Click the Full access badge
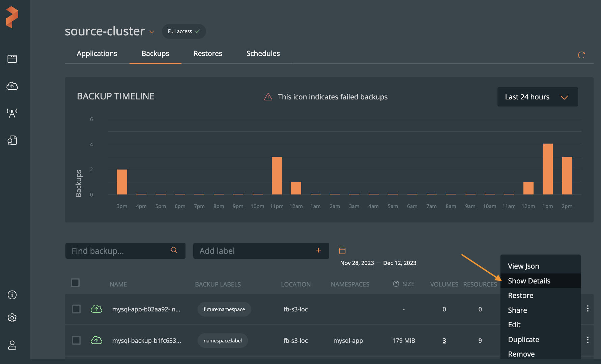Viewport: 601px width, 364px height. click(x=184, y=31)
